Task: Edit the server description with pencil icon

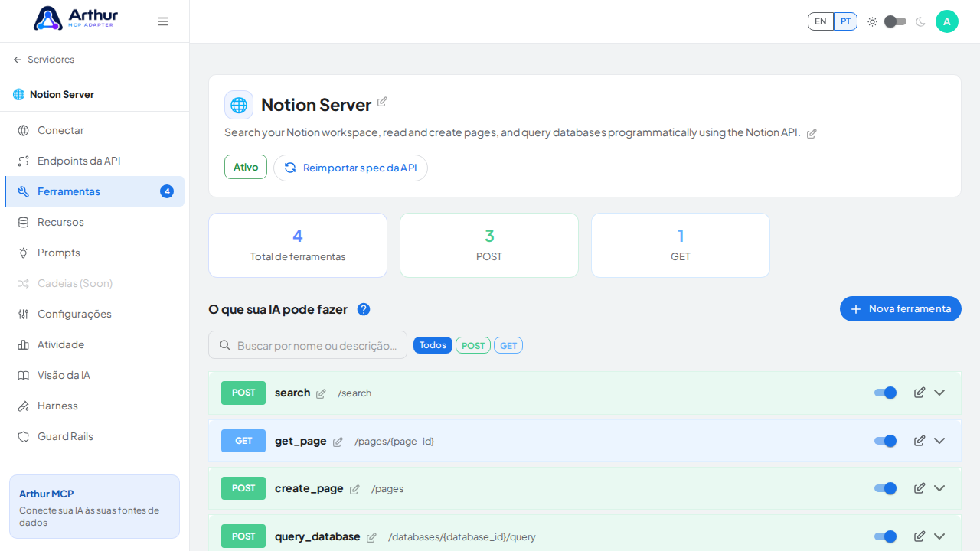Action: [x=812, y=133]
